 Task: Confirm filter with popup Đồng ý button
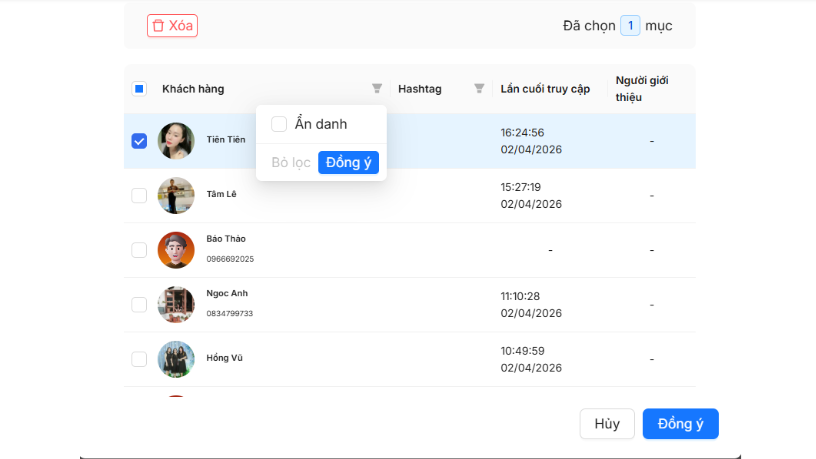(348, 162)
